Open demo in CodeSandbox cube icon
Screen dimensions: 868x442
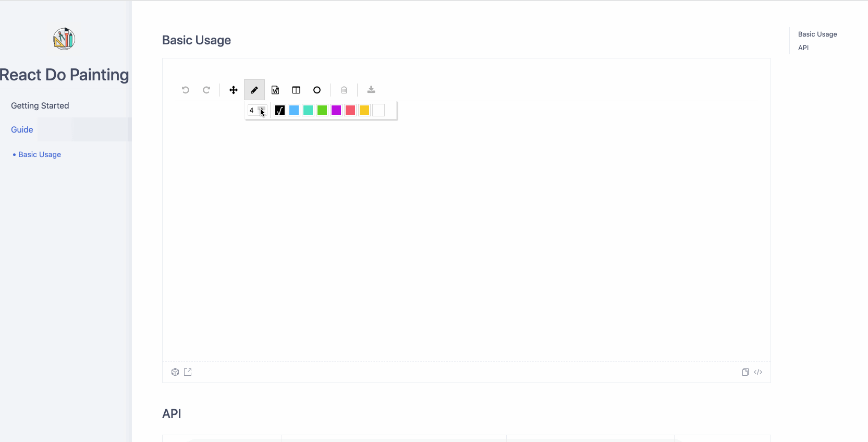pyautogui.click(x=175, y=372)
